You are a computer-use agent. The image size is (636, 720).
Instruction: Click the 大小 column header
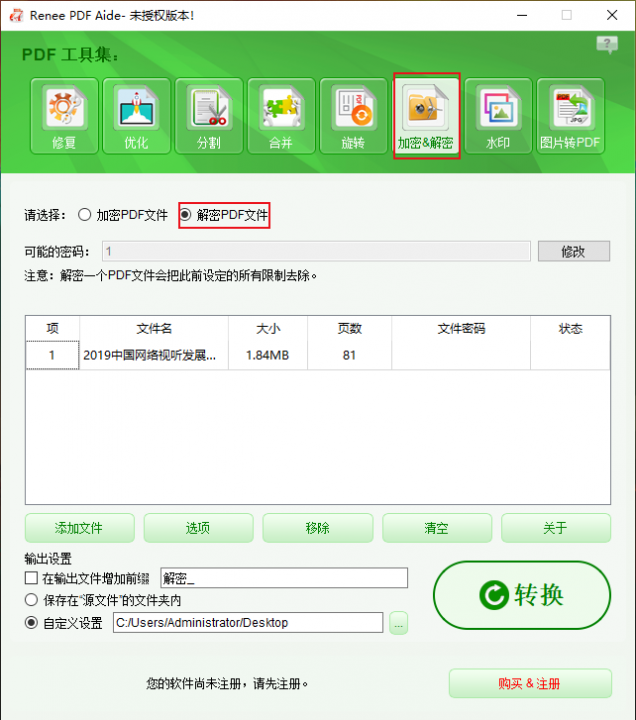pyautogui.click(x=268, y=328)
